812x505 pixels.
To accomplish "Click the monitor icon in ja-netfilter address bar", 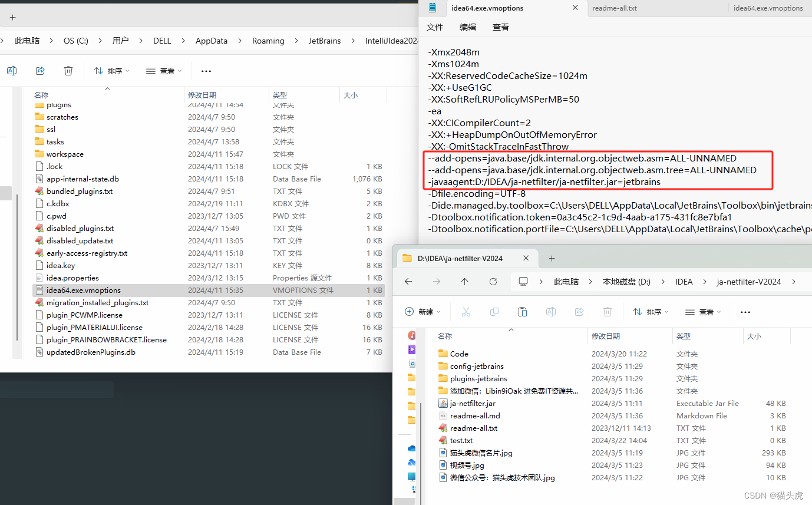I will click(x=523, y=282).
